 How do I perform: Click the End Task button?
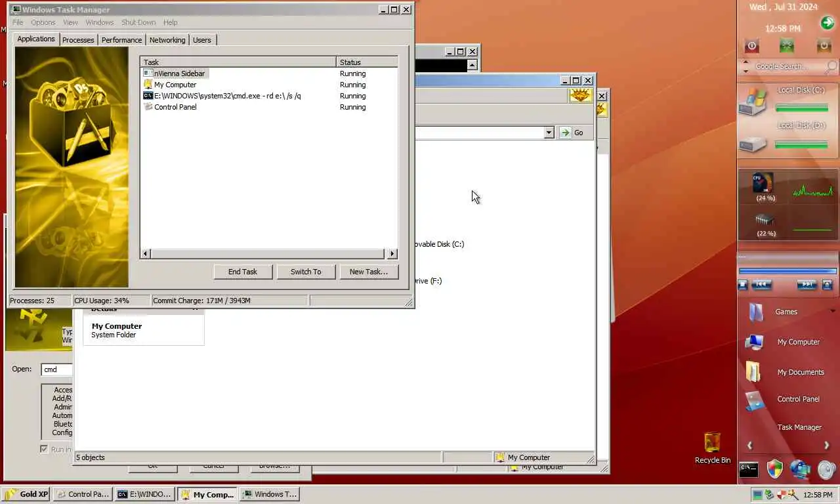[x=243, y=272]
